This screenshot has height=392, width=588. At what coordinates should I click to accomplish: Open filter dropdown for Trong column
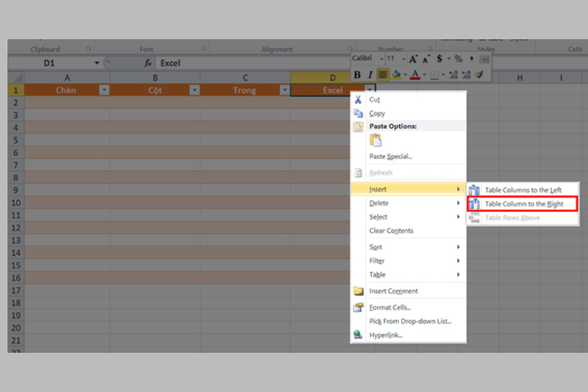pos(285,90)
